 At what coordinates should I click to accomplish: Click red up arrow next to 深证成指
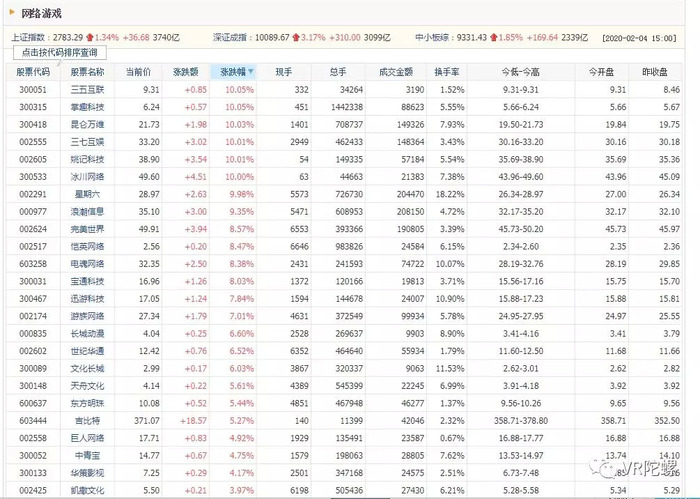pos(296,37)
